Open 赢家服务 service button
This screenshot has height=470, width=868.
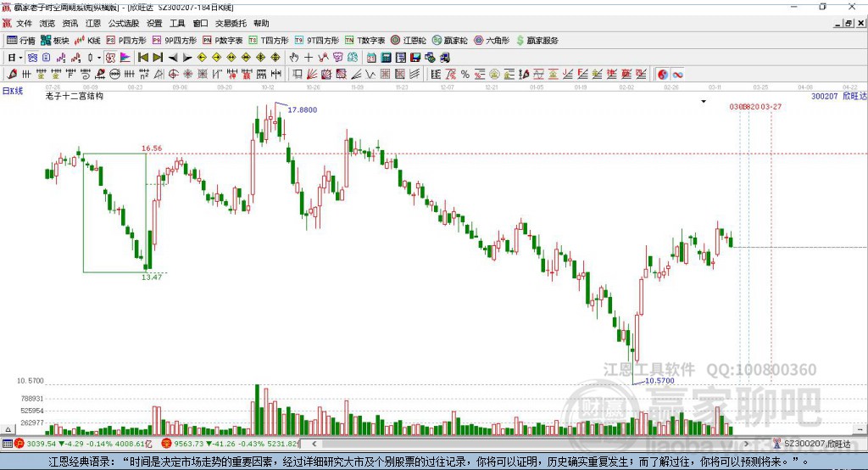537,41
